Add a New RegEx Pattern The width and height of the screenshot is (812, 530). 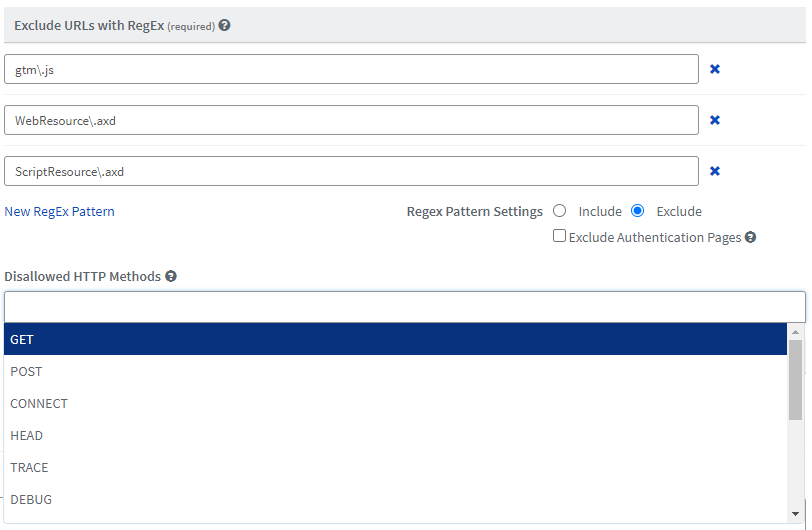(x=60, y=212)
